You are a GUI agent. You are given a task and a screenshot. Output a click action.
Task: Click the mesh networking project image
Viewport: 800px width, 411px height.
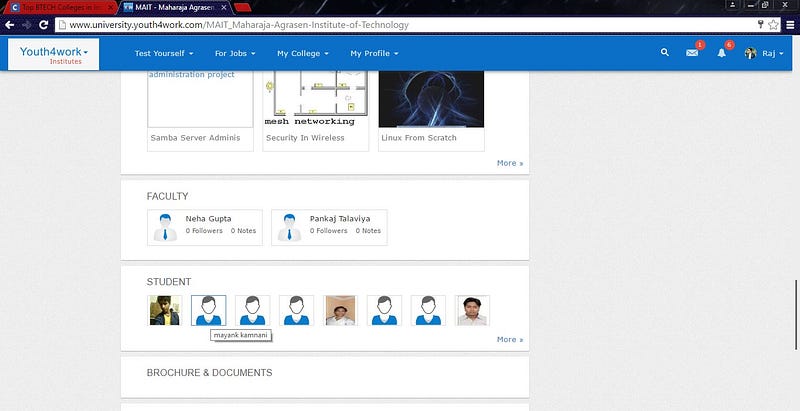[x=316, y=99]
